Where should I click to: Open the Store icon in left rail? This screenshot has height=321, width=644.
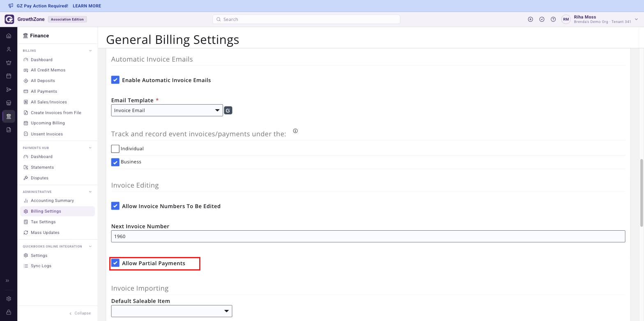click(x=9, y=103)
